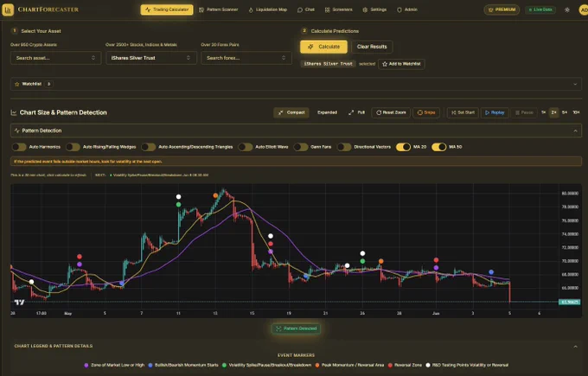Screen dimensions: 588x376
Task: Activate the Snipe tool
Action: [426, 112]
